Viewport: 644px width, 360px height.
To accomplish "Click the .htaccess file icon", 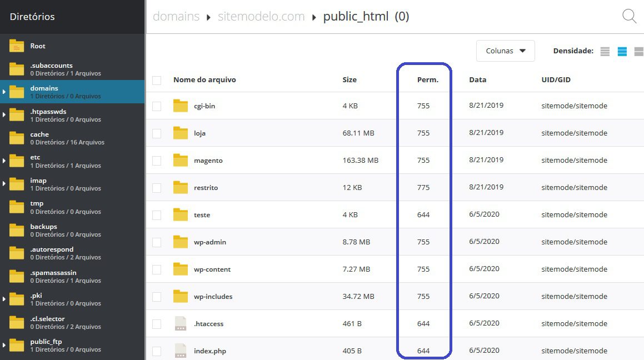I will tap(180, 323).
